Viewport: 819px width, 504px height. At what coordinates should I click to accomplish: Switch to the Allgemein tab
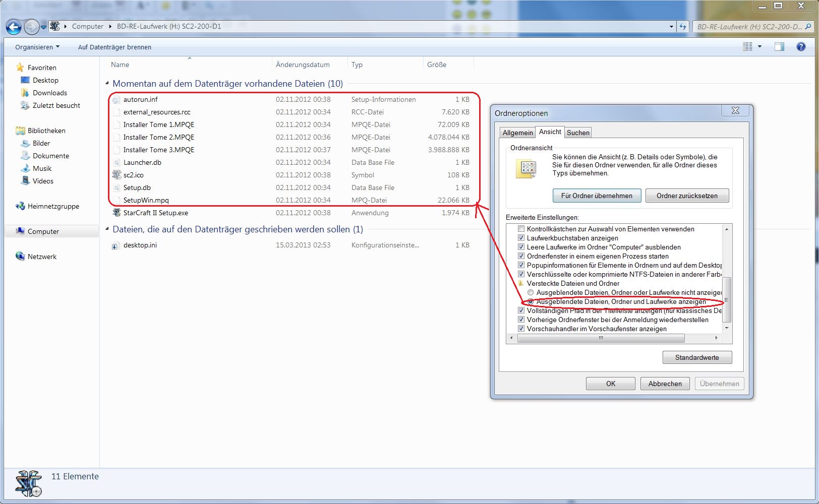(517, 133)
